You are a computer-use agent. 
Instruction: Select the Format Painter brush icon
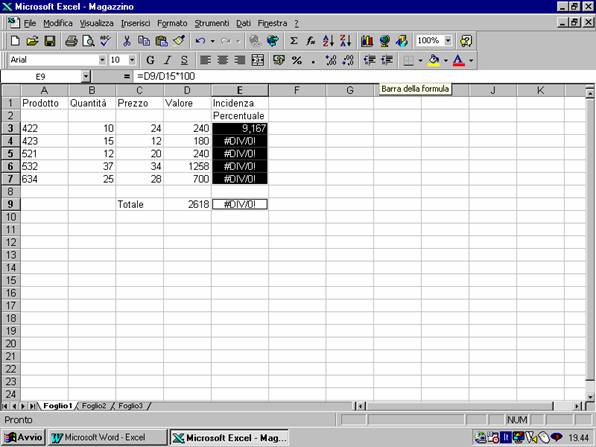(179, 41)
